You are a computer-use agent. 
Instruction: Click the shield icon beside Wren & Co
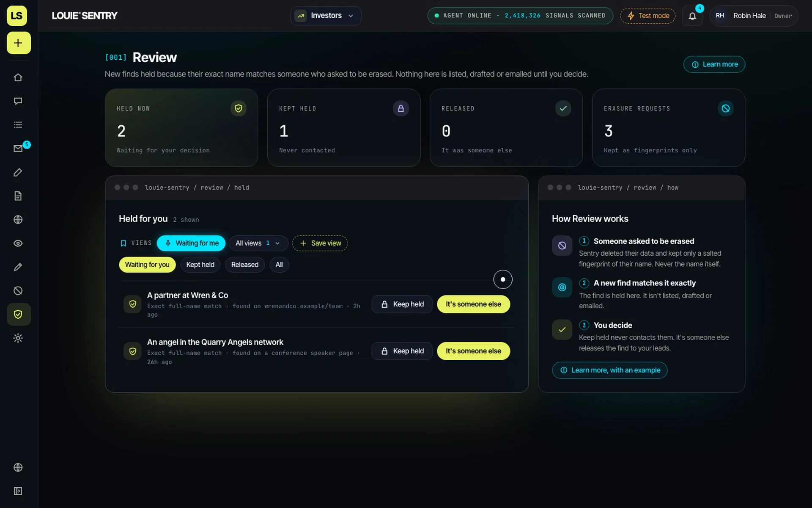132,304
